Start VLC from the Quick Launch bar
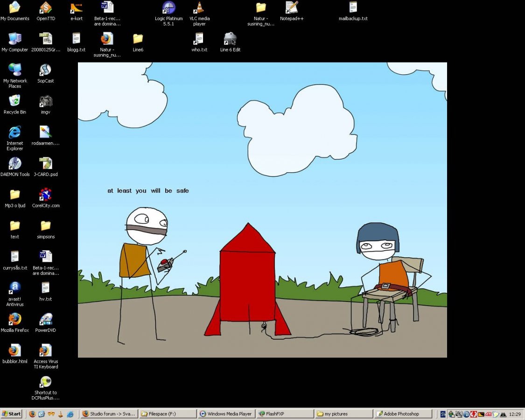 pyautogui.click(x=61, y=414)
